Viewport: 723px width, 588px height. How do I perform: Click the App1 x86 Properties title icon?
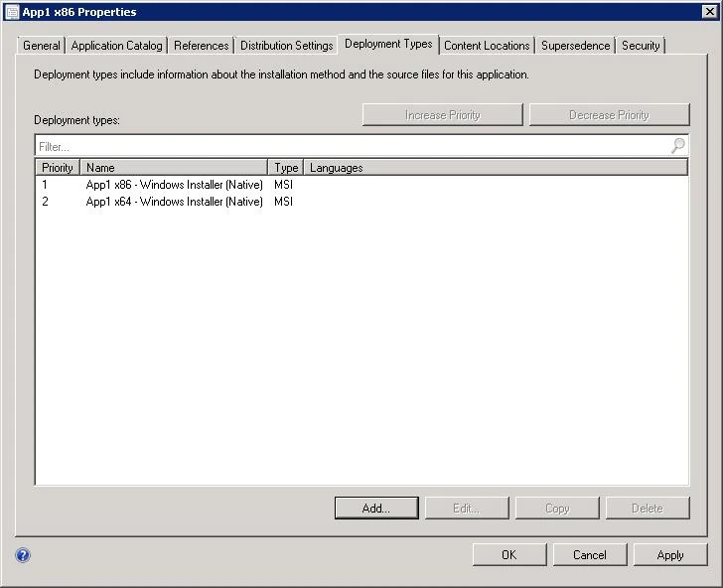(x=12, y=12)
